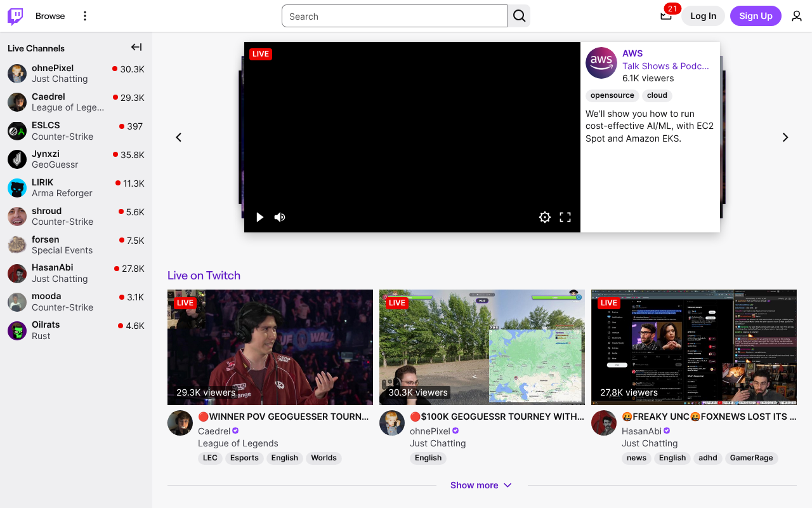Click Live on Twitch heading
812x508 pixels.
pyautogui.click(x=204, y=276)
